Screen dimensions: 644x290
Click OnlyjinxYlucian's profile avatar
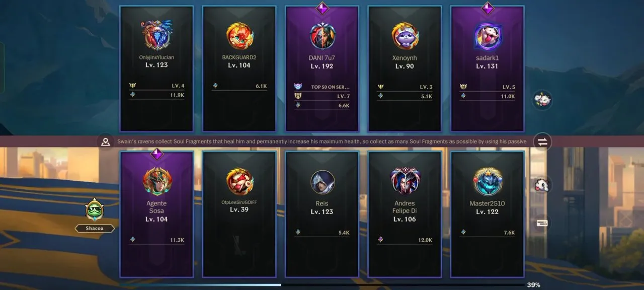[x=156, y=35]
